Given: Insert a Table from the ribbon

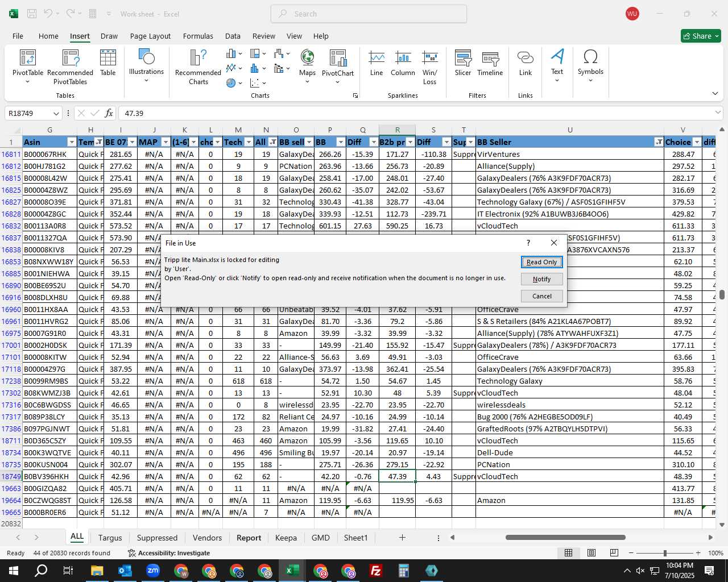Looking at the screenshot, I should pyautogui.click(x=108, y=63).
